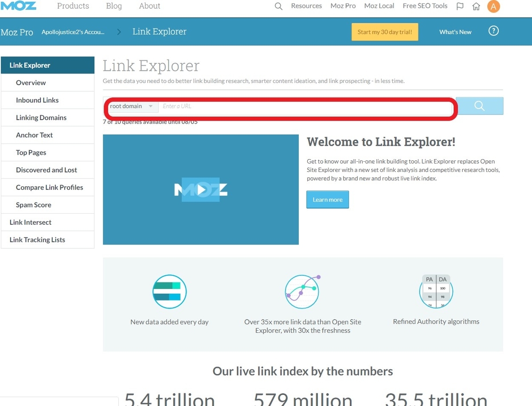The image size is (532, 406).
Task: Click the '579 million' statistic
Action: (303, 399)
